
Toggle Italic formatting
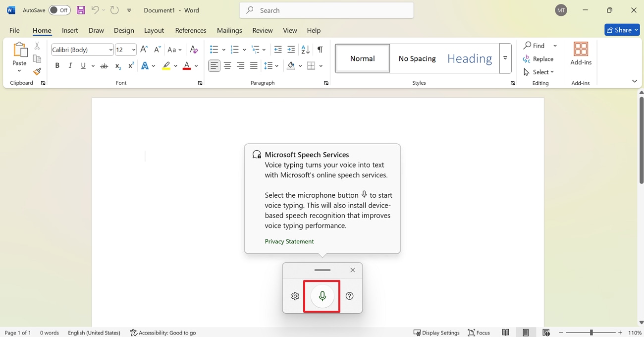(70, 65)
